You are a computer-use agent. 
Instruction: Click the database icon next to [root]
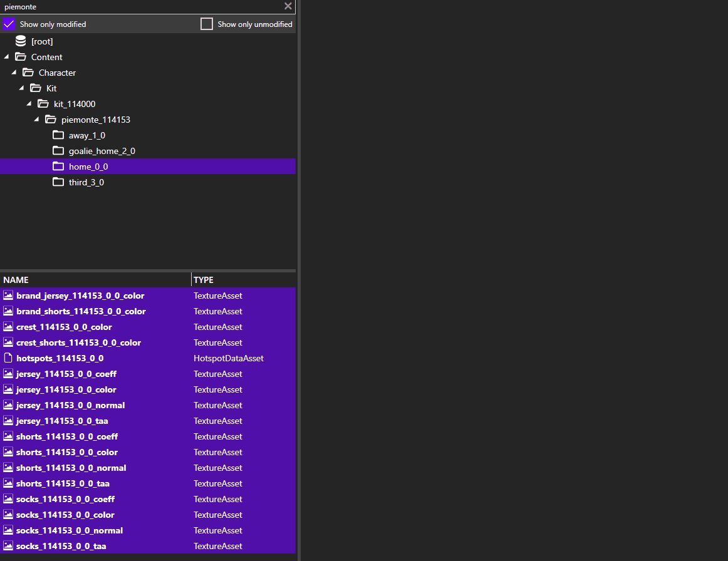click(20, 41)
